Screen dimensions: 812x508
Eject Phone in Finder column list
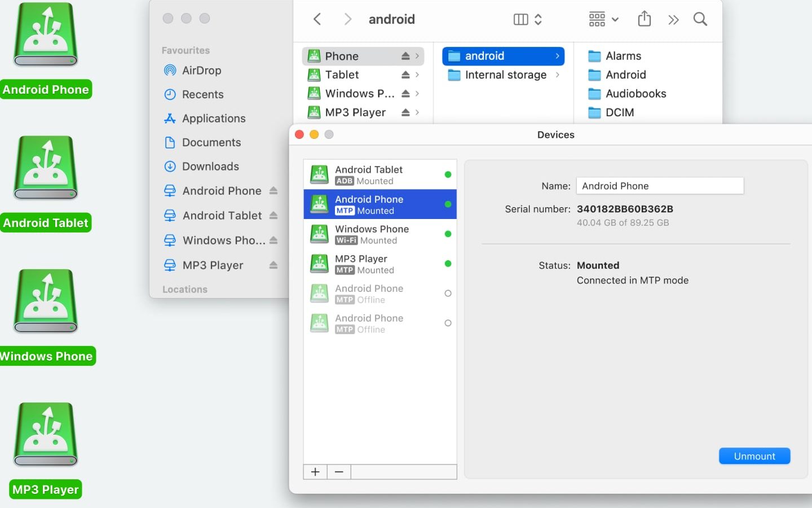(x=405, y=56)
